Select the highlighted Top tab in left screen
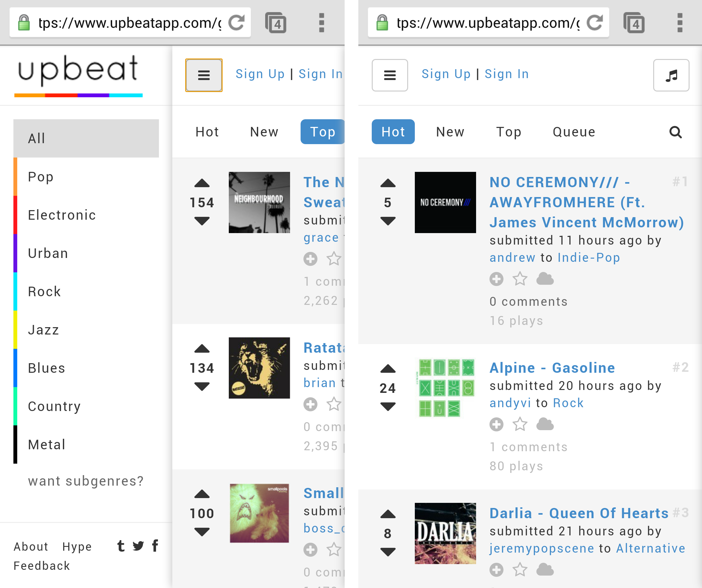The width and height of the screenshot is (702, 588). pos(323,132)
